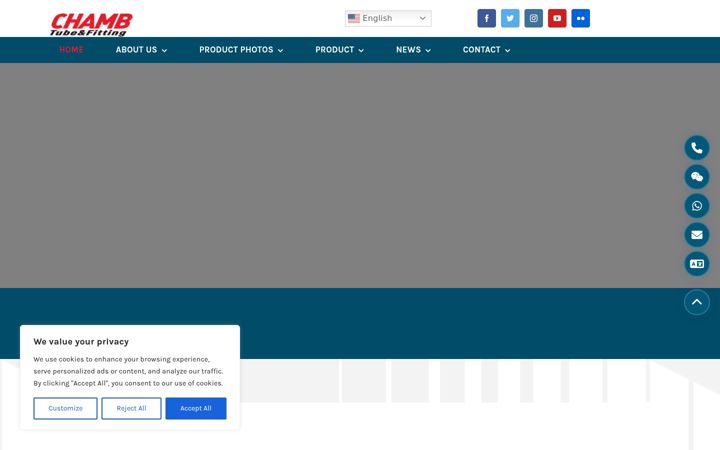Click the US flag icon
The width and height of the screenshot is (720, 450).
point(354,18)
